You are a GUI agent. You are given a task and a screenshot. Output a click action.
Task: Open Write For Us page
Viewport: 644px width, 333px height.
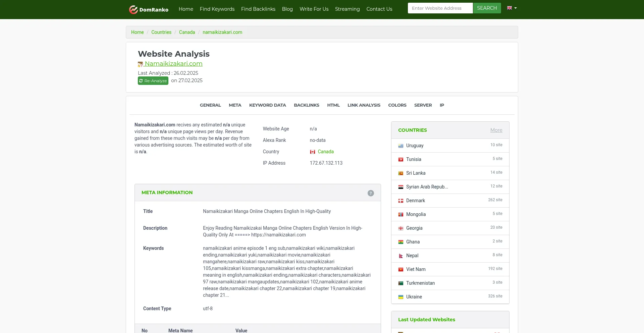pos(314,9)
